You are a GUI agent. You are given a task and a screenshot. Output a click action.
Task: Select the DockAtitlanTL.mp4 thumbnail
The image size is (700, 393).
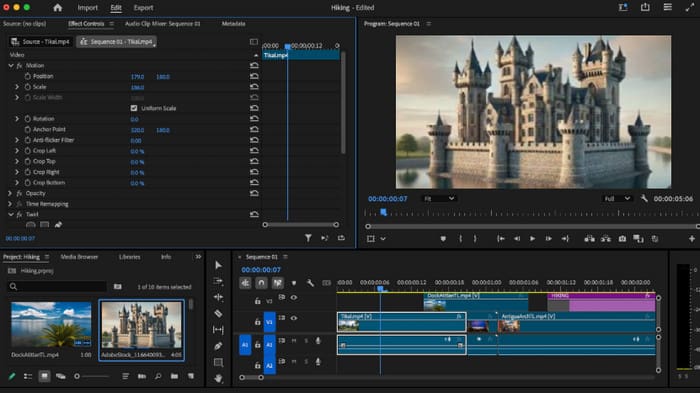click(x=51, y=325)
